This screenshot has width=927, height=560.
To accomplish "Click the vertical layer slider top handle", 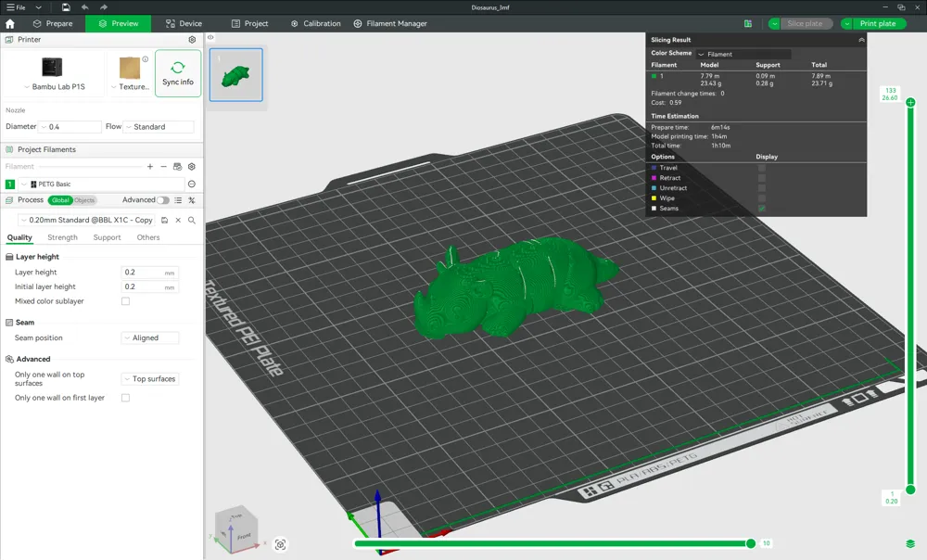I will (x=910, y=102).
